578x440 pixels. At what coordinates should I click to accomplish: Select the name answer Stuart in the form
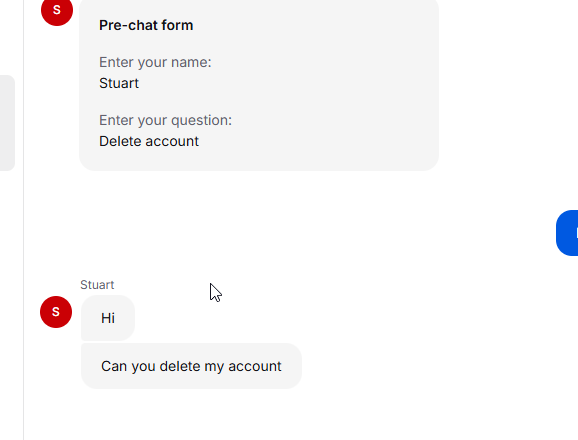point(119,83)
